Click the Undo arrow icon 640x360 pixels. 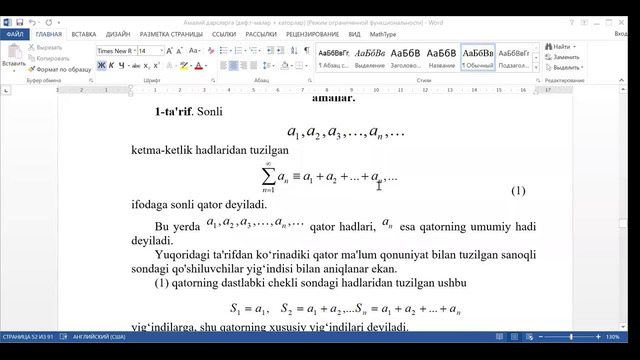tap(32, 22)
